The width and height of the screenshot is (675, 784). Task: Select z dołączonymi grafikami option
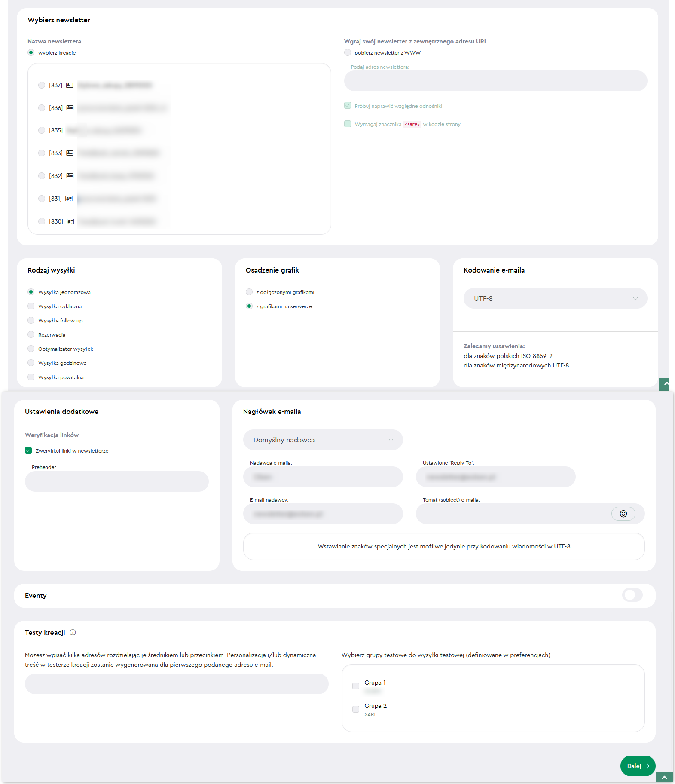249,292
